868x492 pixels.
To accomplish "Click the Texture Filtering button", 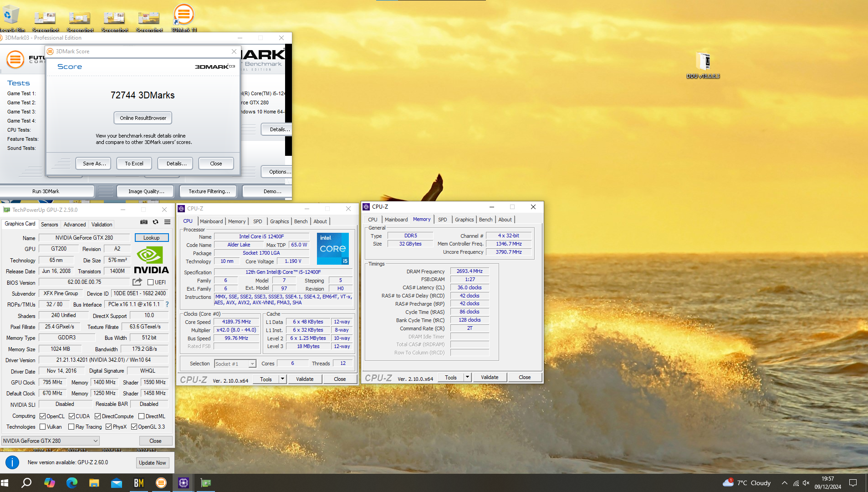I will pyautogui.click(x=209, y=191).
